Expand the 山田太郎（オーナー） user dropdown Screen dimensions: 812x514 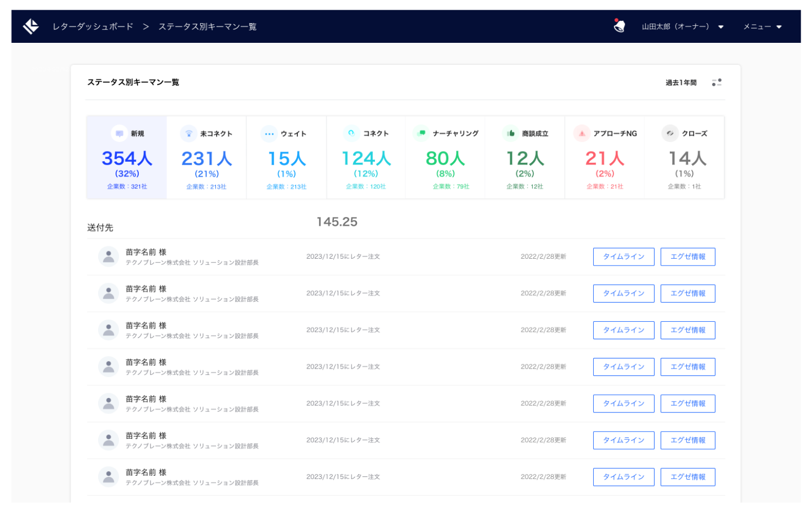682,26
